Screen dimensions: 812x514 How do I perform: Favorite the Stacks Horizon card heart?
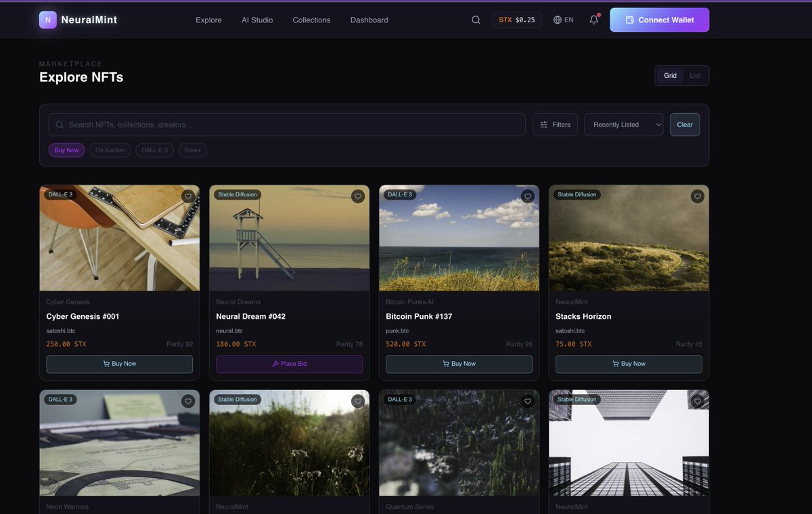point(698,196)
